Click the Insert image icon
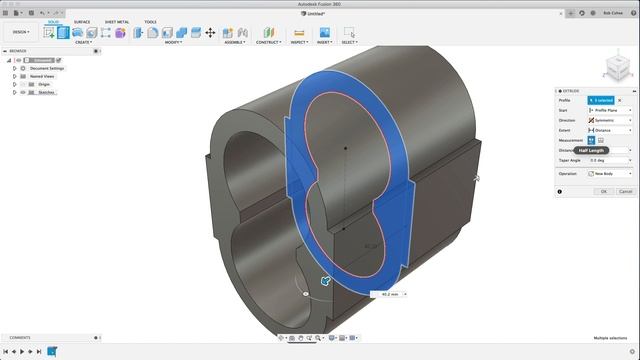The height and width of the screenshot is (360, 640). [324, 33]
